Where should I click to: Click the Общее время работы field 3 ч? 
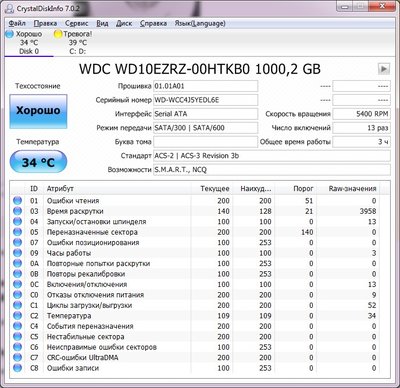point(361,142)
